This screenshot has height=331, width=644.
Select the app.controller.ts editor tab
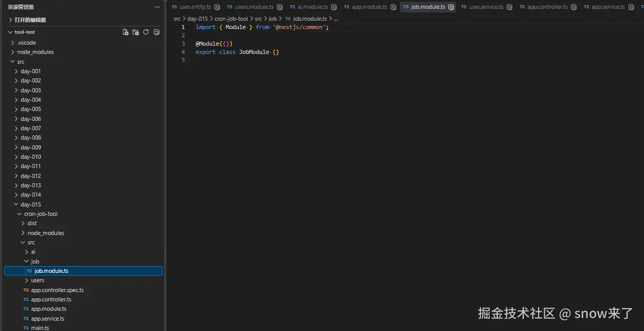point(547,7)
